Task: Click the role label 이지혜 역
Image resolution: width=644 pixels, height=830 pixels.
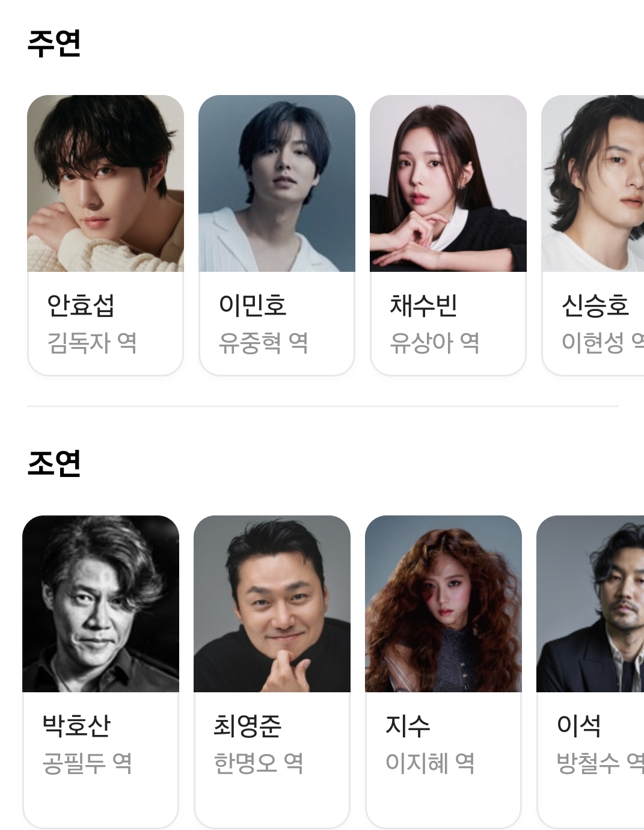Action: 430,763
